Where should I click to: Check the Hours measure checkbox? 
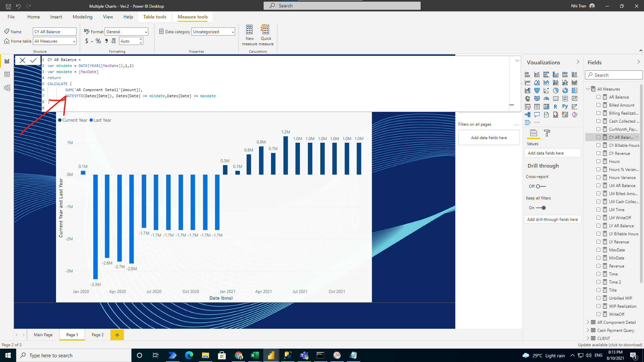(x=598, y=161)
